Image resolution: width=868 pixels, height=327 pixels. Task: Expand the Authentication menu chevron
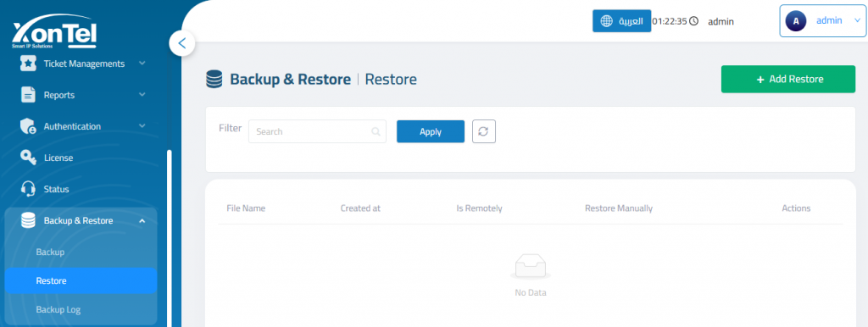[x=142, y=126]
